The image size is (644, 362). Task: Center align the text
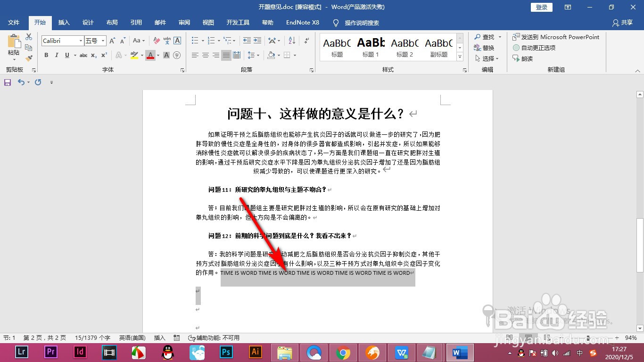[206, 55]
